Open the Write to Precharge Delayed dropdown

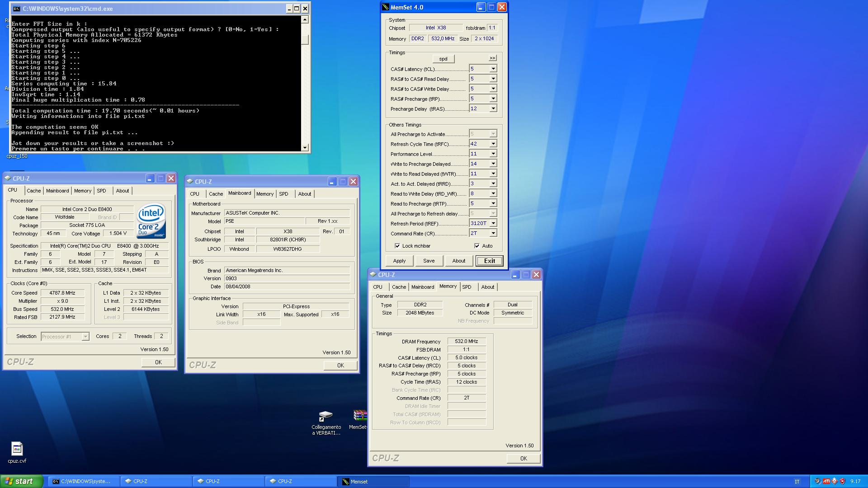[x=493, y=164]
